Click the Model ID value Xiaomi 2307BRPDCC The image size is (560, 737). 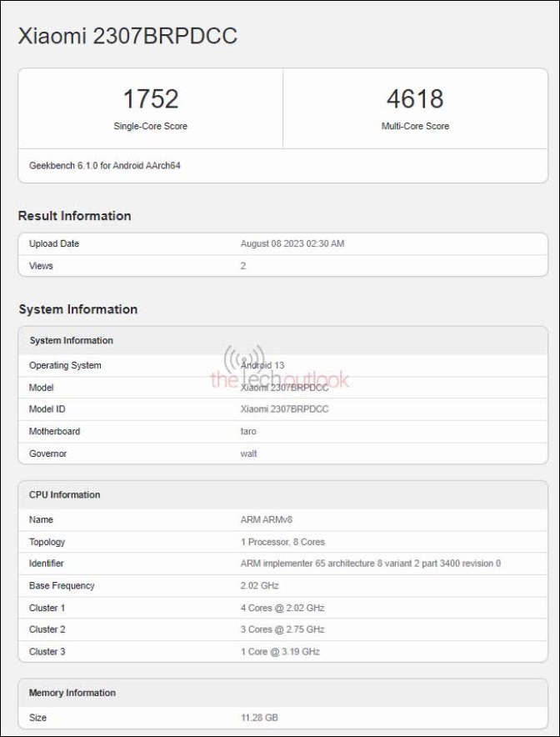(284, 409)
